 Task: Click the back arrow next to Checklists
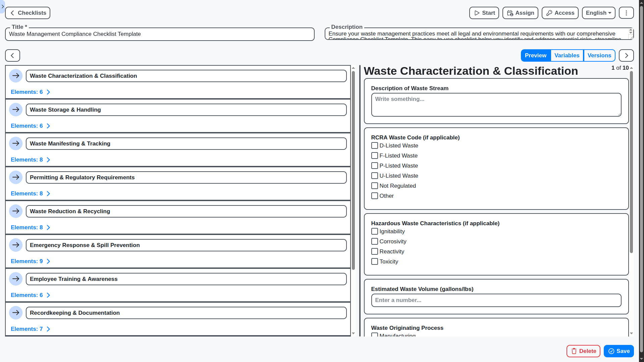(12, 13)
